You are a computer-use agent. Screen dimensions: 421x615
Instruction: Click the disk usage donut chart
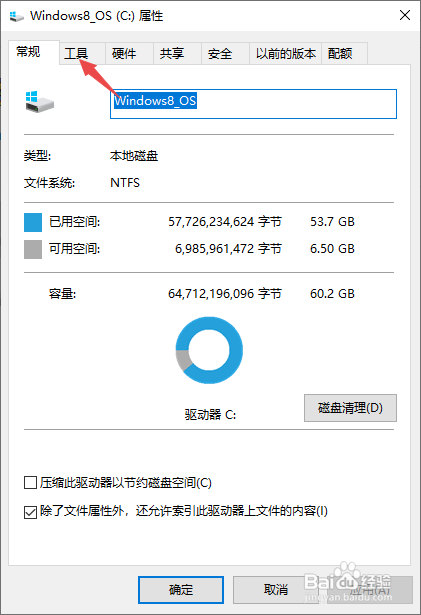(209, 350)
